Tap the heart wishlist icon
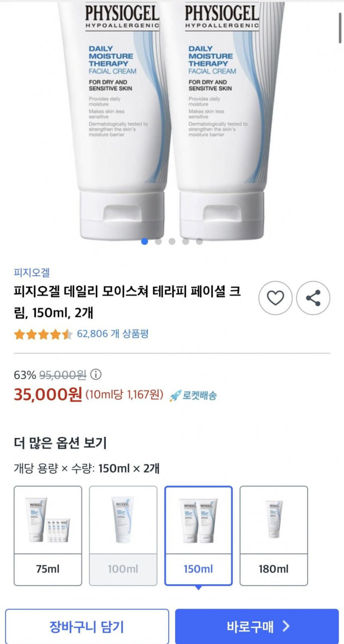This screenshot has height=644, width=344. click(275, 298)
